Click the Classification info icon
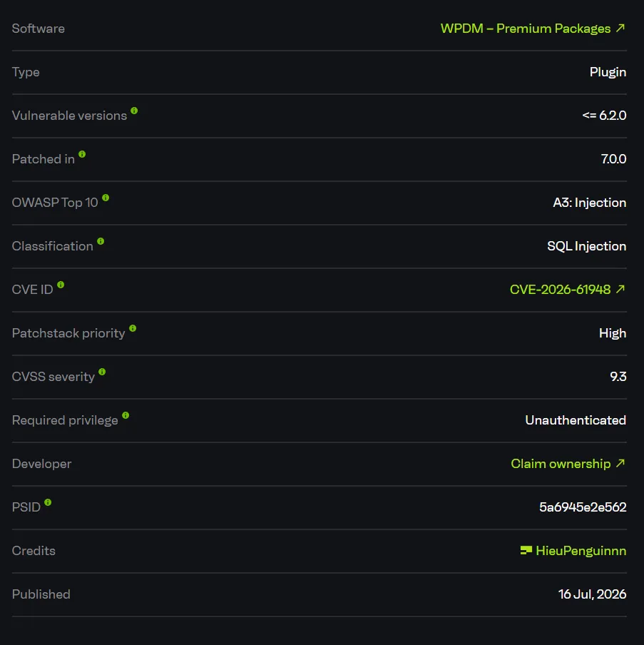The image size is (644, 645). pos(101,241)
